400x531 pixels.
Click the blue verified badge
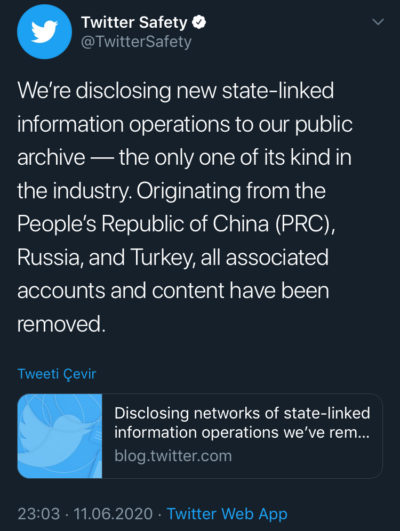click(x=199, y=23)
